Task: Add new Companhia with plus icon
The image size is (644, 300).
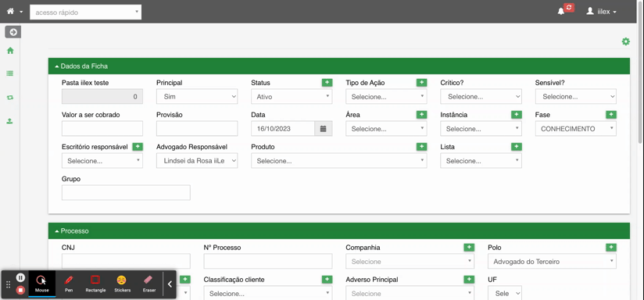Action: (469, 248)
